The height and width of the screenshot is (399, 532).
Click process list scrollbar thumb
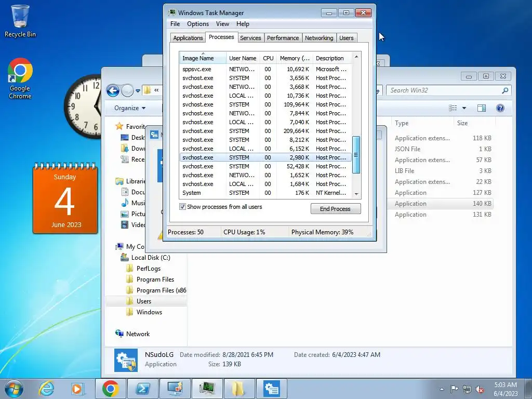(x=356, y=155)
